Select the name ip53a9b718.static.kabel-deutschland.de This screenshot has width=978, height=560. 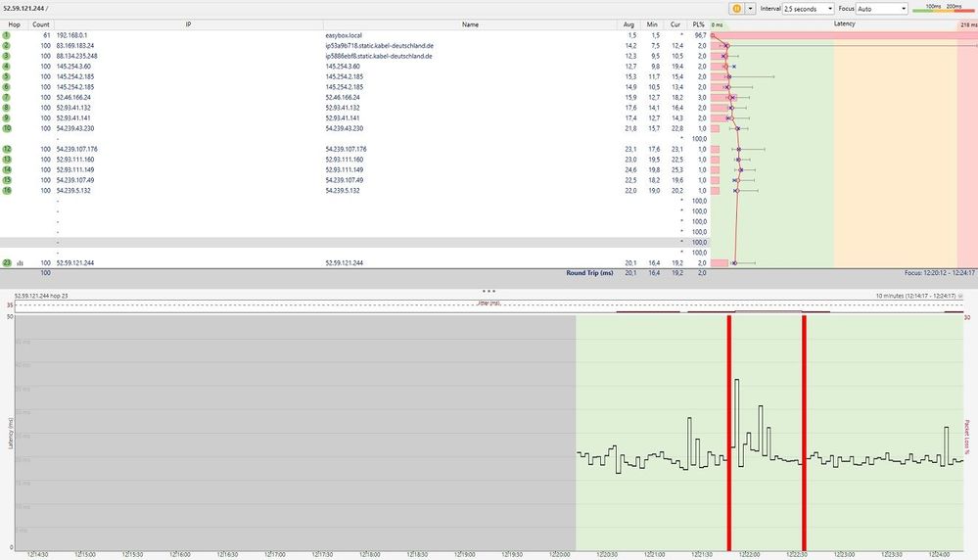[x=379, y=45]
